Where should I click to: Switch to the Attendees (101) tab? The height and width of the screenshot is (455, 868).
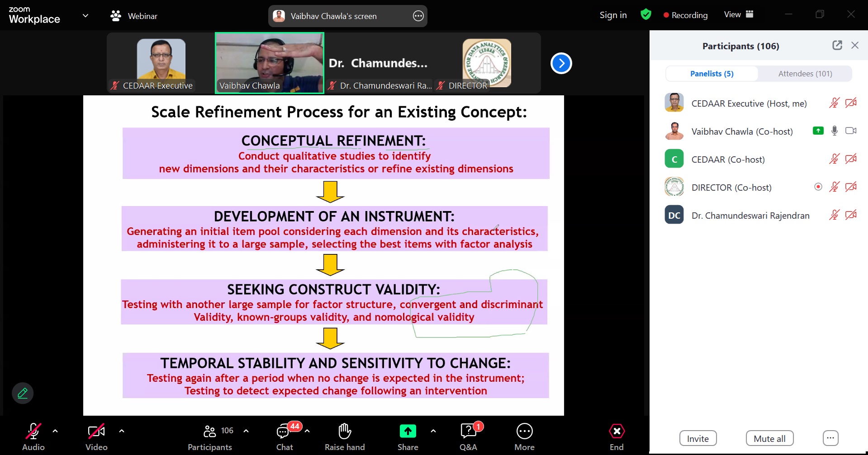click(x=805, y=74)
